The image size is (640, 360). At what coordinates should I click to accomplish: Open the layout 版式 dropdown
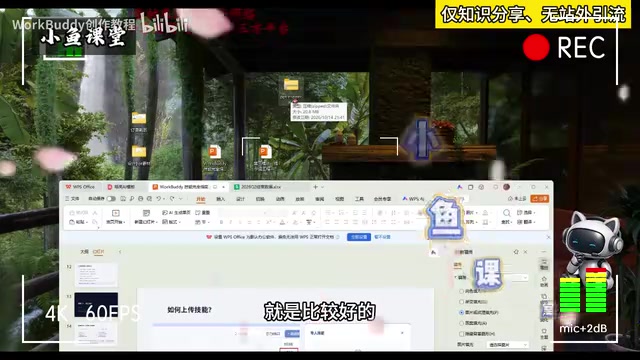click(171, 222)
